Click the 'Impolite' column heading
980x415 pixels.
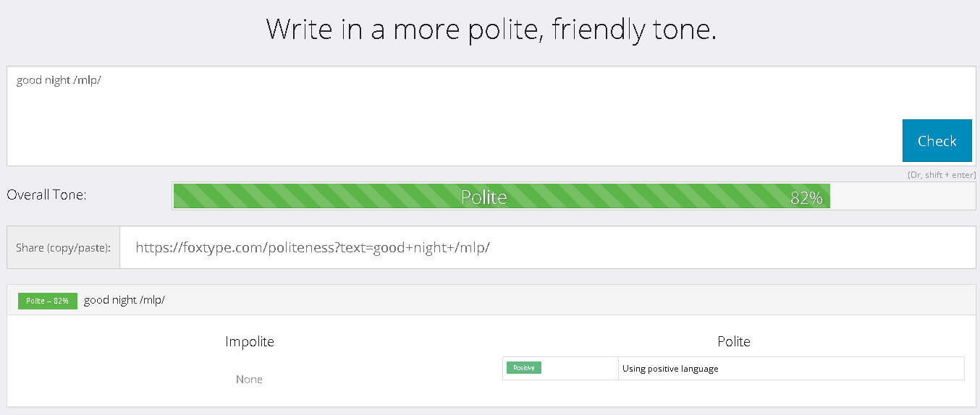coord(249,341)
